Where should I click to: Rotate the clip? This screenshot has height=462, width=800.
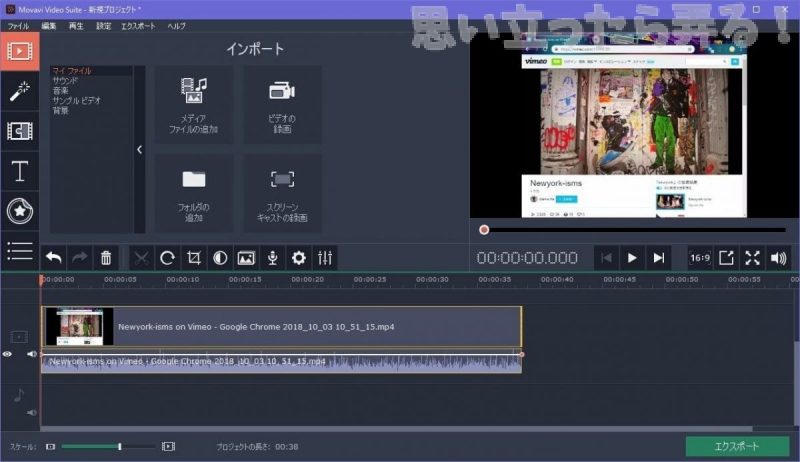click(x=167, y=258)
